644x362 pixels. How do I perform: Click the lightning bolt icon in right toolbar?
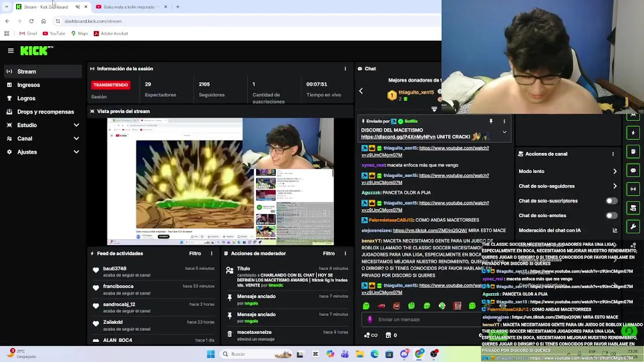tap(633, 133)
